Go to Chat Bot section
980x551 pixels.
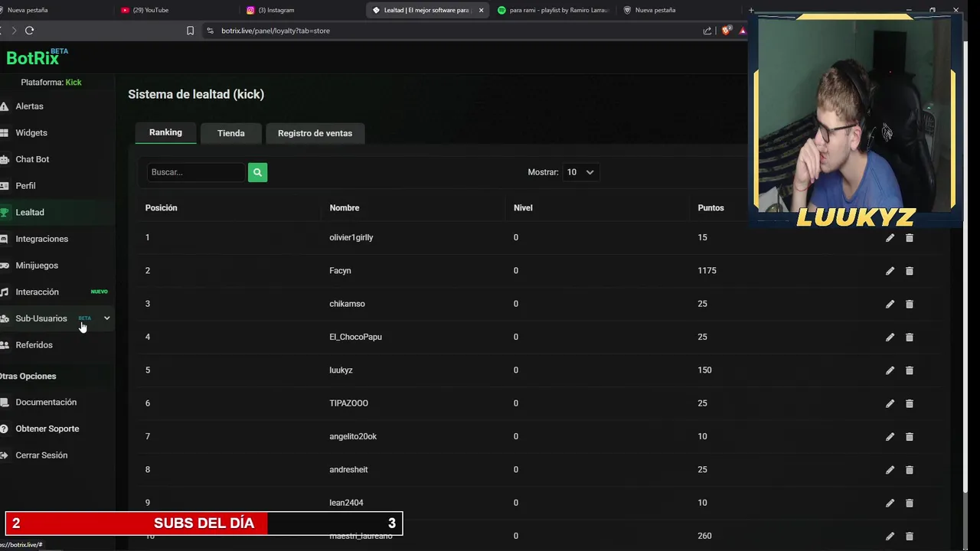point(32,159)
